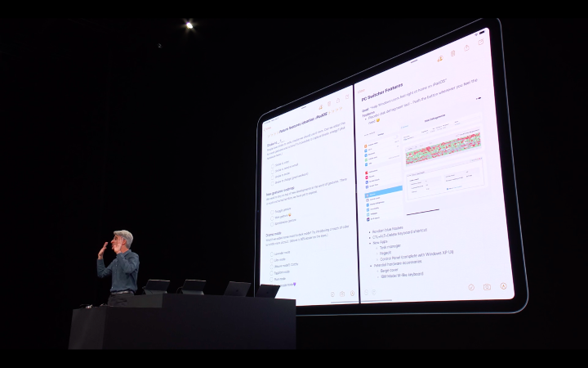Screen dimensions: 588x368
Task: Check the Eggplant mode checklist item
Action: [271, 273]
